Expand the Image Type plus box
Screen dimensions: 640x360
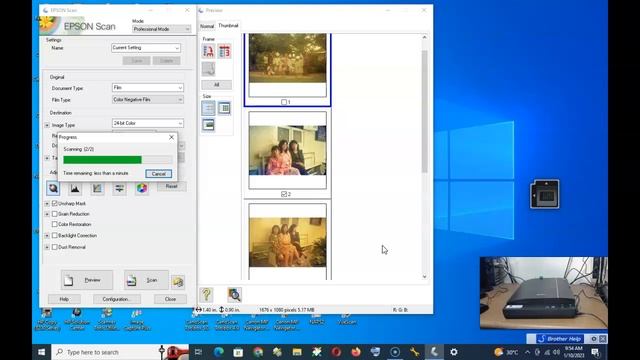point(47,125)
